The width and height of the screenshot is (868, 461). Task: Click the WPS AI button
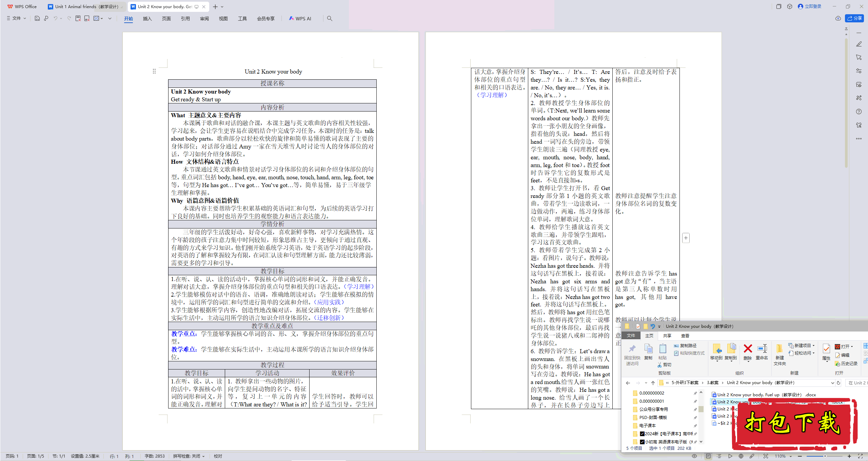click(x=300, y=19)
